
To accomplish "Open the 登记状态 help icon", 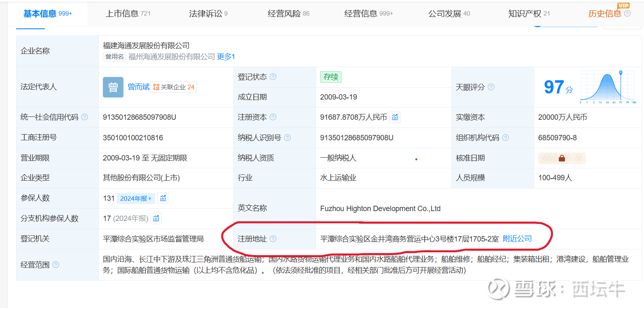I will click(x=273, y=77).
